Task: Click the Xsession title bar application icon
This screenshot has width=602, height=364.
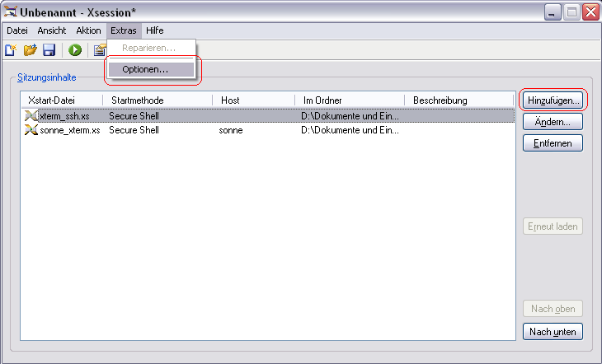Action: 12,12
